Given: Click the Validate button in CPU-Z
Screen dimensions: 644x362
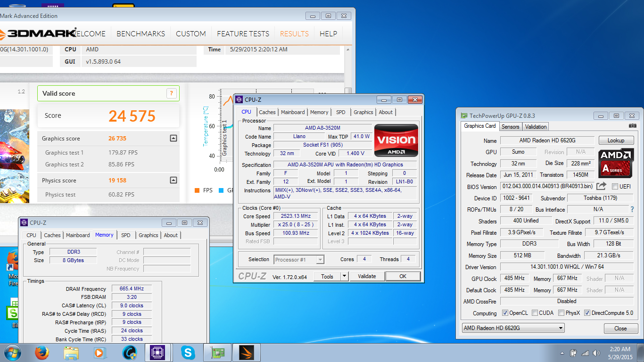Looking at the screenshot, I should tap(367, 276).
